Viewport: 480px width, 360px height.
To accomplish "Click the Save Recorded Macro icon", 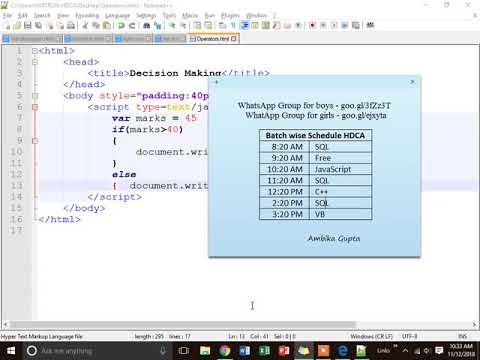I will (x=356, y=25).
